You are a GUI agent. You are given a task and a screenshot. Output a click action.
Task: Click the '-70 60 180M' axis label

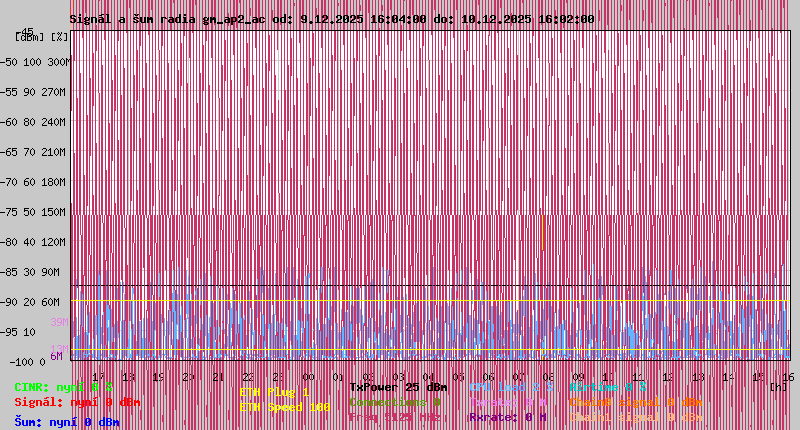[x=34, y=182]
